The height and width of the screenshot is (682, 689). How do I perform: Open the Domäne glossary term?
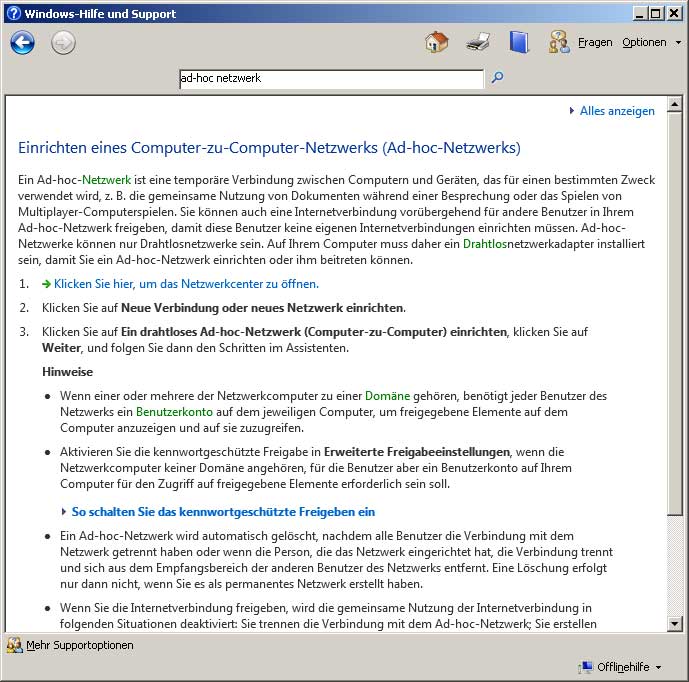click(x=387, y=396)
